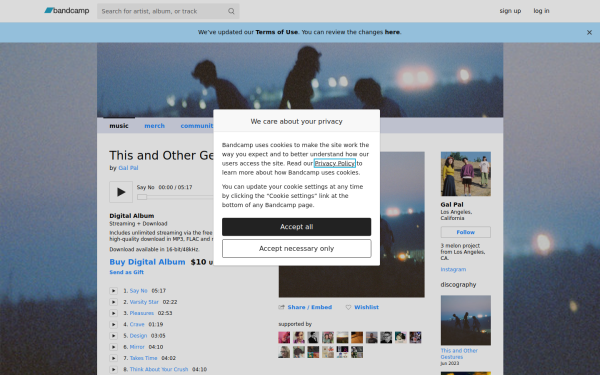This screenshot has height=375, width=600.
Task: Play track 1 Say No
Action: pyautogui.click(x=114, y=291)
